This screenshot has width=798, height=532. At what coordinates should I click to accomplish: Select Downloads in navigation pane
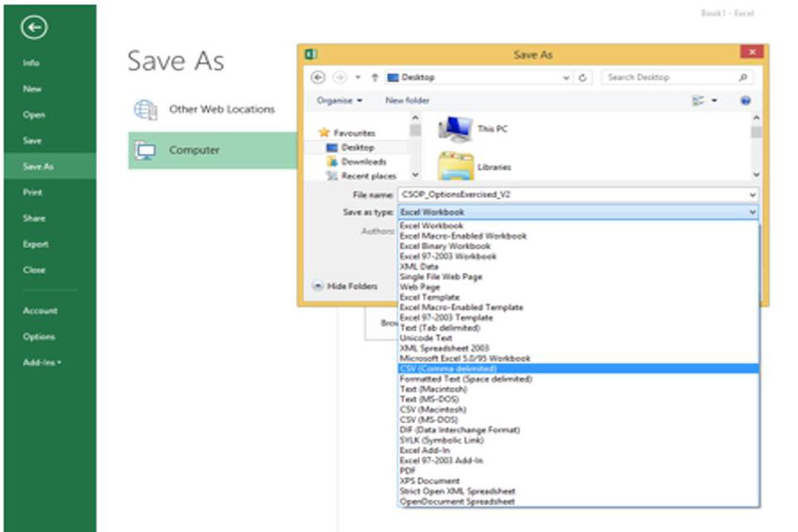click(363, 162)
